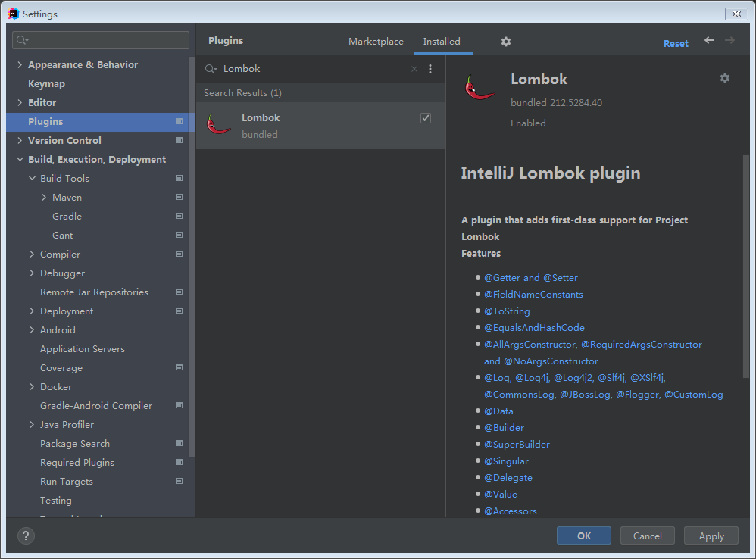Disable the Lombok plugin checkbox
Image resolution: width=756 pixels, height=559 pixels.
click(425, 118)
